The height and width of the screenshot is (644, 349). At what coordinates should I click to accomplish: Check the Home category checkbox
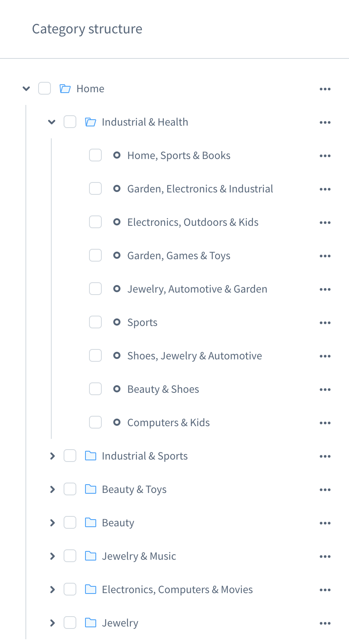pyautogui.click(x=45, y=88)
